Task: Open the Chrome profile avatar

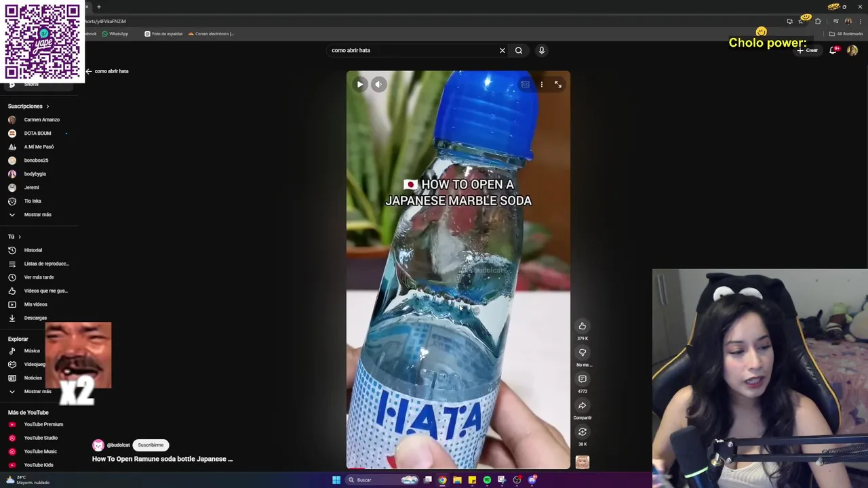Action: click(x=848, y=21)
